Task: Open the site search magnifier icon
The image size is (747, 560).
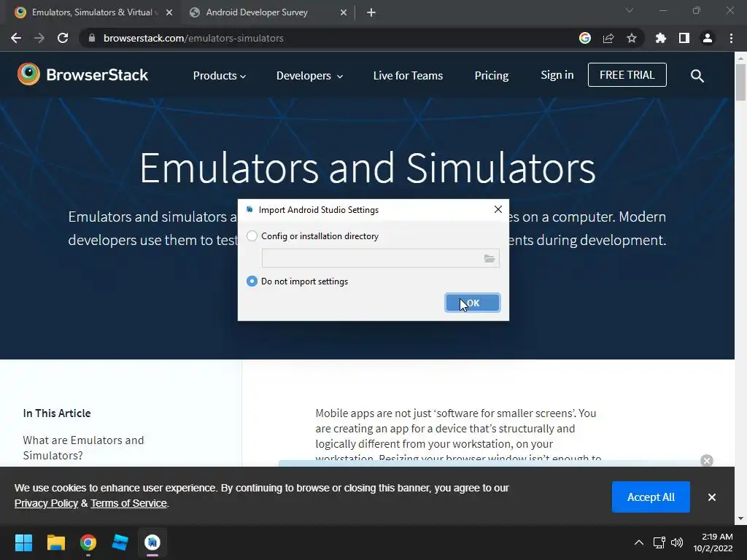Action: (697, 76)
